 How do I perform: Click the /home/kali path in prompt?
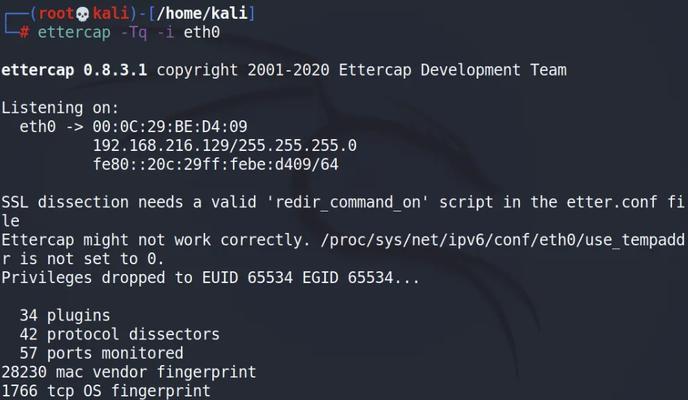click(x=202, y=14)
